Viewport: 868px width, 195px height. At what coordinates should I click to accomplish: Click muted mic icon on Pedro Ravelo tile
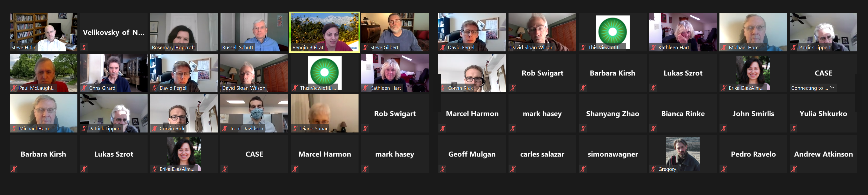click(x=724, y=169)
